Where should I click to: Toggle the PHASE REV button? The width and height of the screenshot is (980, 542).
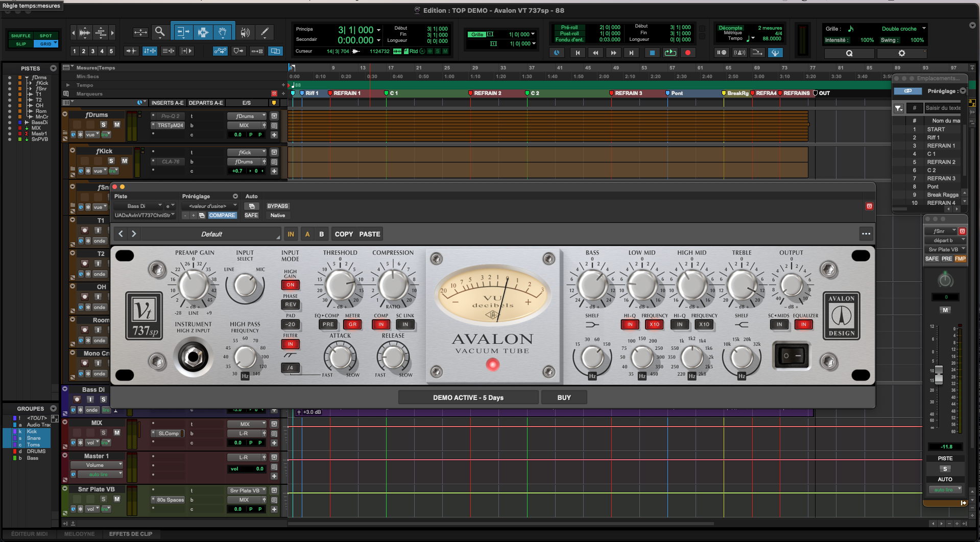coord(290,304)
